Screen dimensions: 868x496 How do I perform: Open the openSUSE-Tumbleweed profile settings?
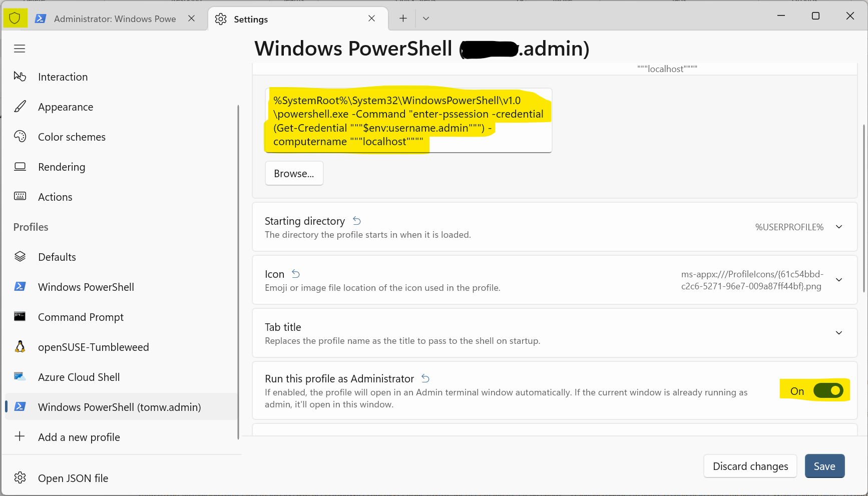tap(93, 347)
